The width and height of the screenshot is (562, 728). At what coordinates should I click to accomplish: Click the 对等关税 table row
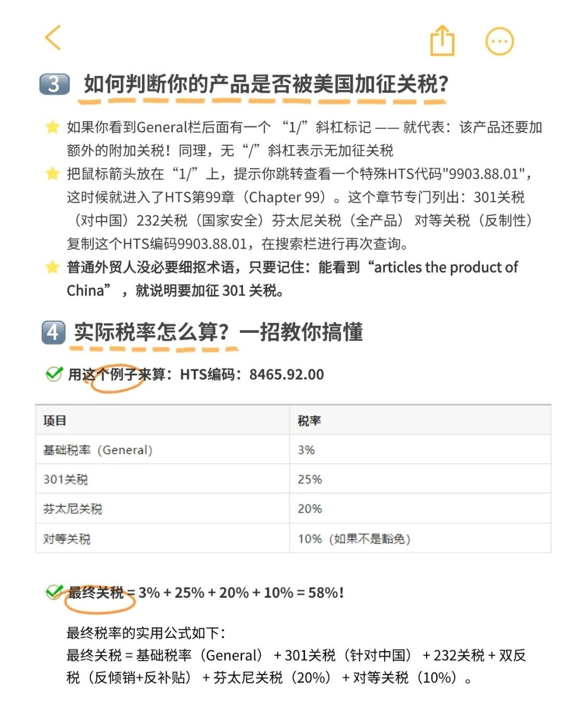293,538
